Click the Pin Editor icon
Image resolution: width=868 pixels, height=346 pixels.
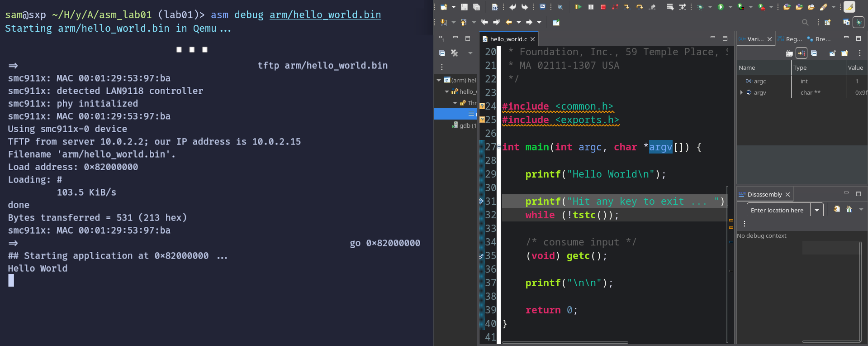(x=556, y=22)
